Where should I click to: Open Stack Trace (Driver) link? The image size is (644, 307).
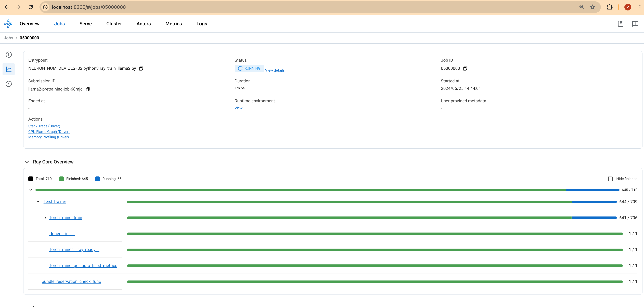(x=44, y=126)
